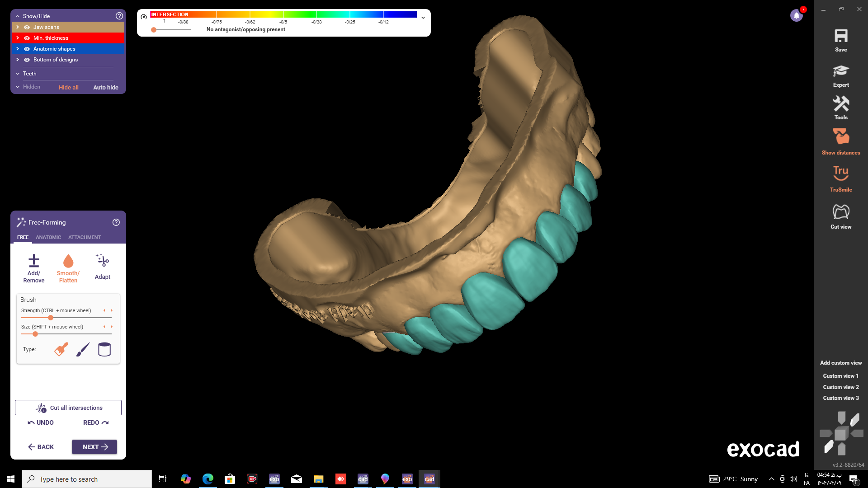
Task: Toggle visibility eye for Jaw scans
Action: 27,27
